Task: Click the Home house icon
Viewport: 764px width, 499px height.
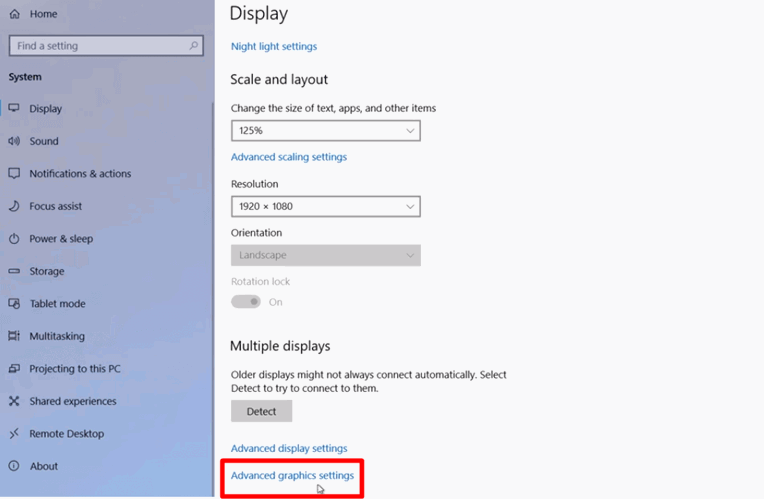Action: point(15,14)
